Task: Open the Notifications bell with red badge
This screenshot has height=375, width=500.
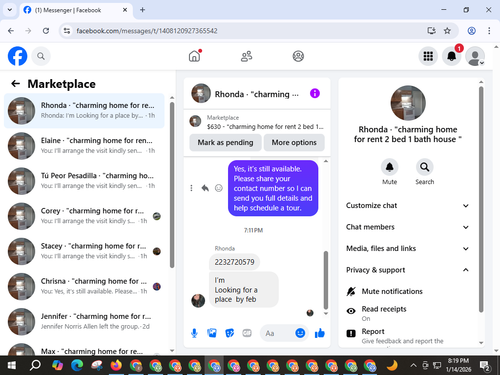Action: coord(452,56)
